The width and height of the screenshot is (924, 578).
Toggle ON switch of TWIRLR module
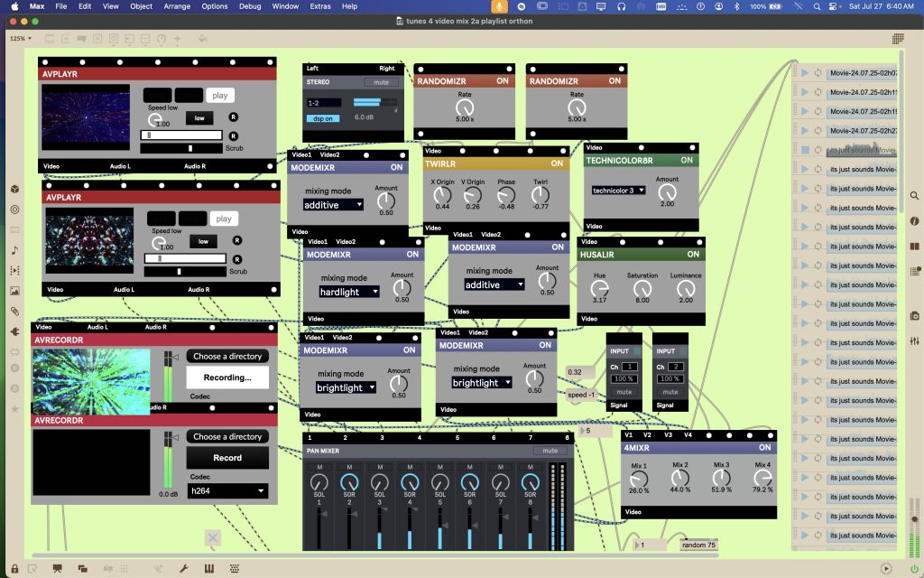557,163
